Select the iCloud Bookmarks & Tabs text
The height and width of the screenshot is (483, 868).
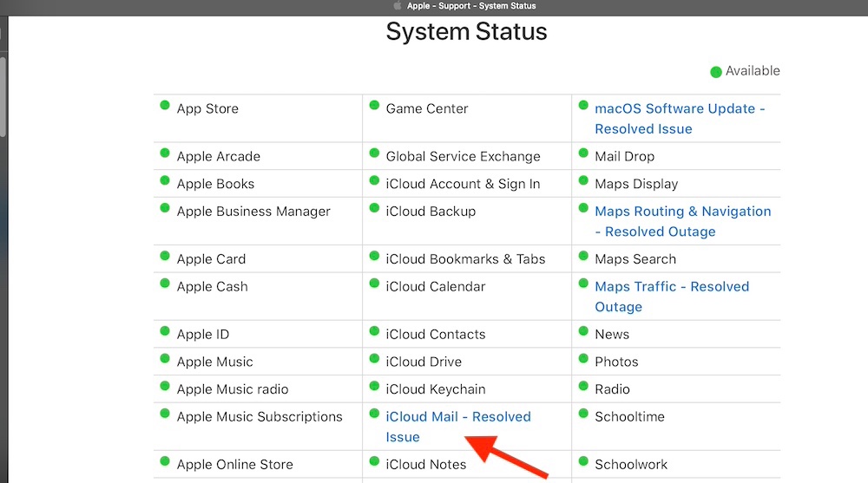[465, 259]
